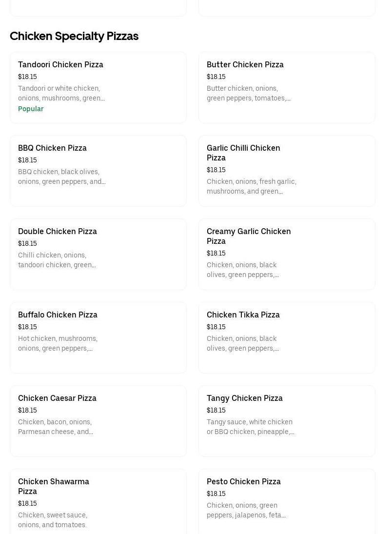
Task: Open BBQ Chicken Pizza details
Action: (x=52, y=148)
